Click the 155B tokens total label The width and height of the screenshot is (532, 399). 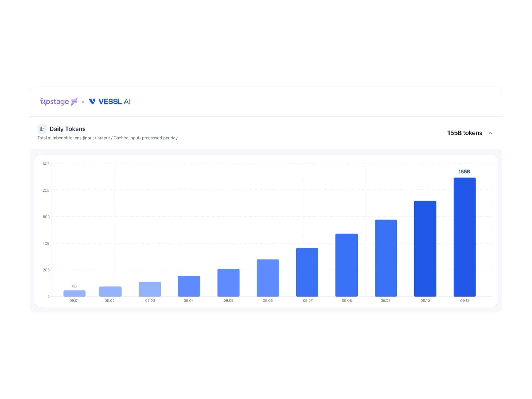click(464, 133)
